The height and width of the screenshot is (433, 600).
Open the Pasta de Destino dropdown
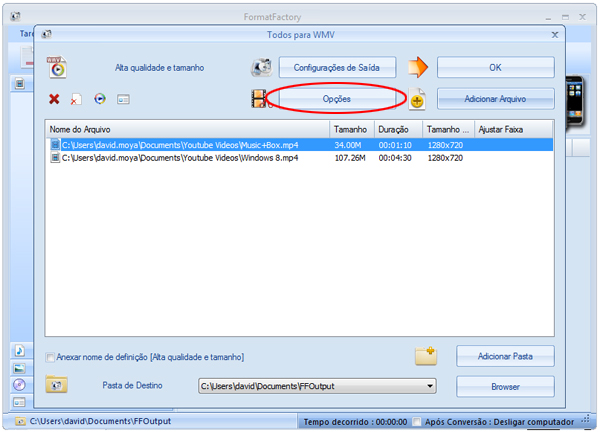click(430, 386)
